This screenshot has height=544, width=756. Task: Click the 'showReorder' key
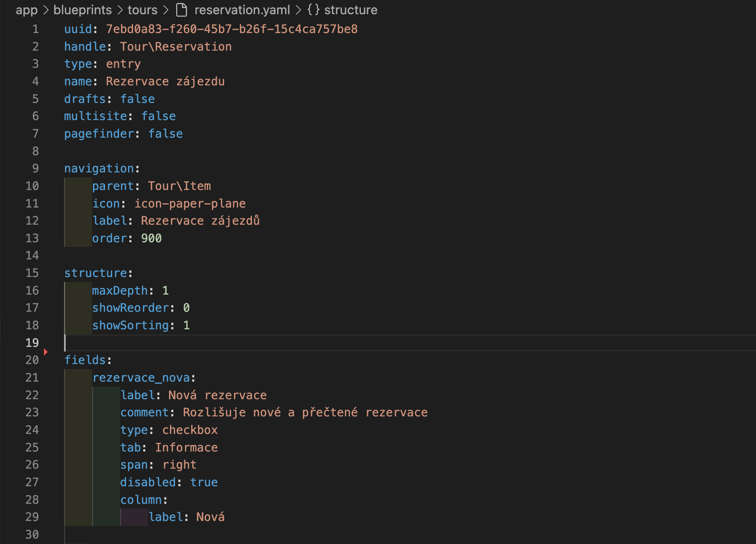click(x=131, y=308)
